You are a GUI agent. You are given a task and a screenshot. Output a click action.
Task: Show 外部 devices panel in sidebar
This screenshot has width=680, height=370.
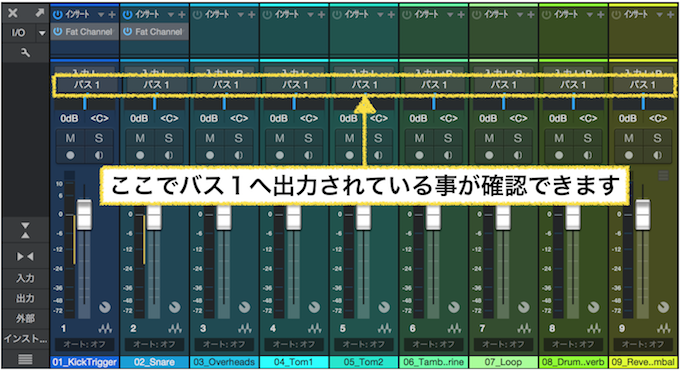coord(25,318)
